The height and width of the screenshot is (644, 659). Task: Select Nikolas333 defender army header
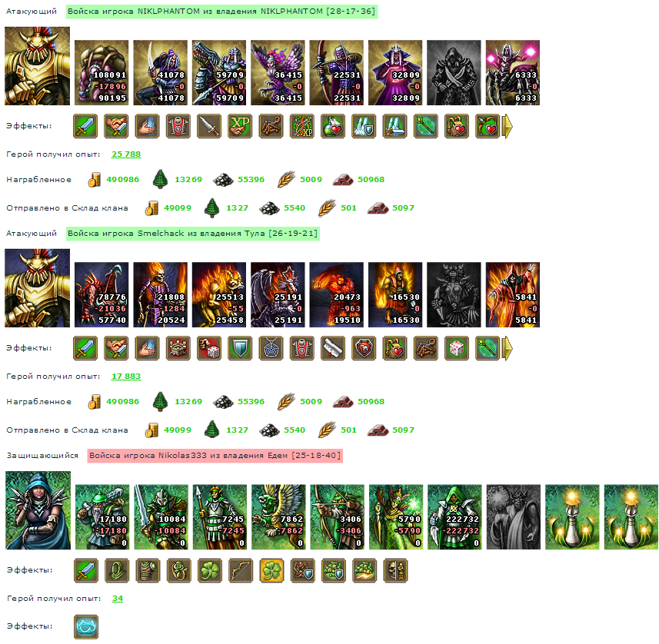215,456
